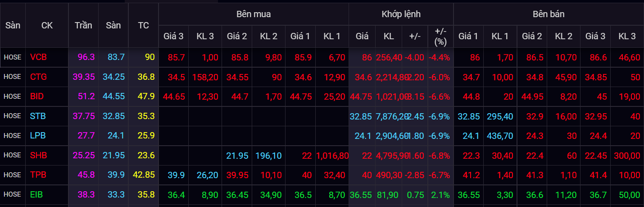This screenshot has width=644, height=207.
Task: Click BID percent change -6.6%
Action: (x=439, y=97)
